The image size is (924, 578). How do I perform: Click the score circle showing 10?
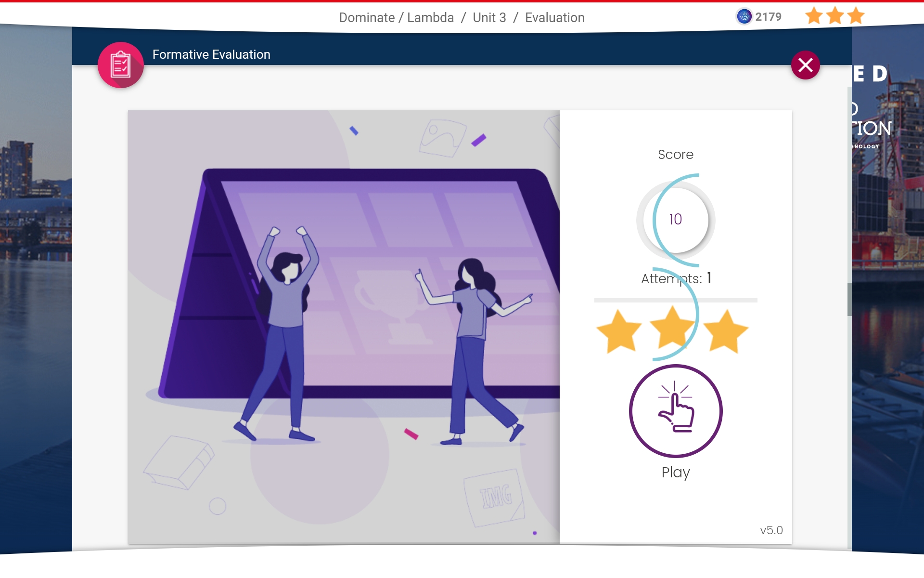676,220
